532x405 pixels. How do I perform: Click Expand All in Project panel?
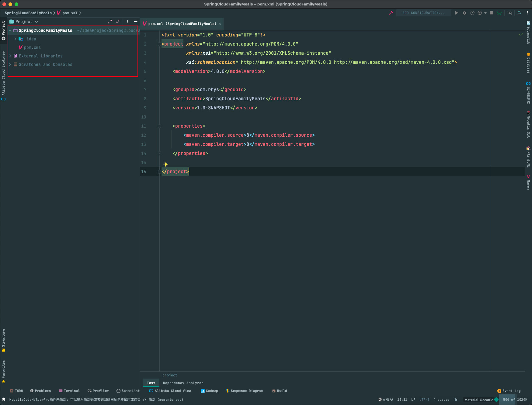[x=110, y=22]
